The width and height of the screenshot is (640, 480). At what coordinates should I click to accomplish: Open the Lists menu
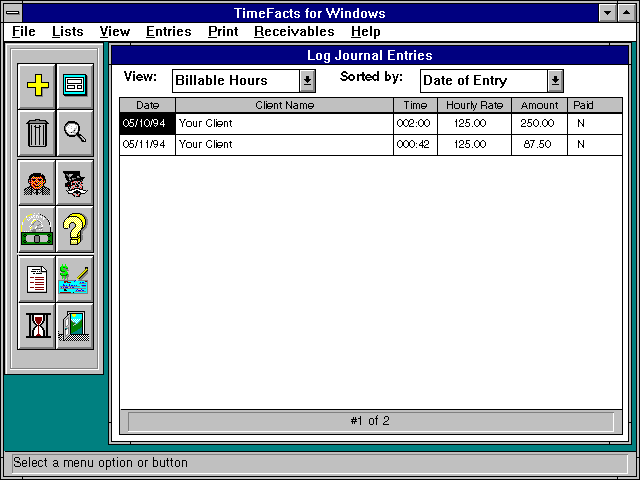pyautogui.click(x=68, y=32)
